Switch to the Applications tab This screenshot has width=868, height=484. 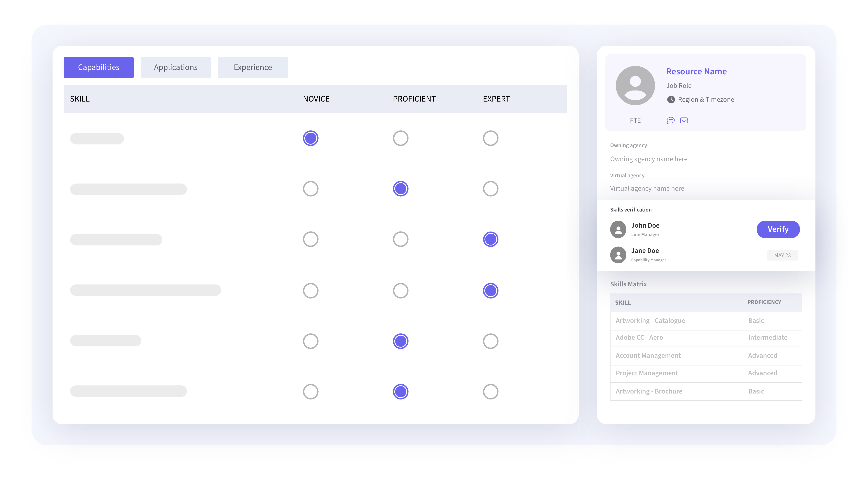click(x=175, y=68)
